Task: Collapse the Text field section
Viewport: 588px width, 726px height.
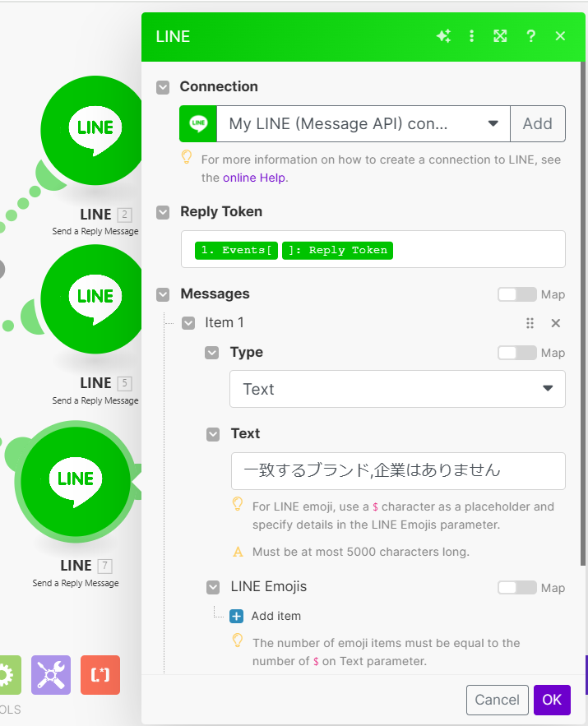Action: 213,434
